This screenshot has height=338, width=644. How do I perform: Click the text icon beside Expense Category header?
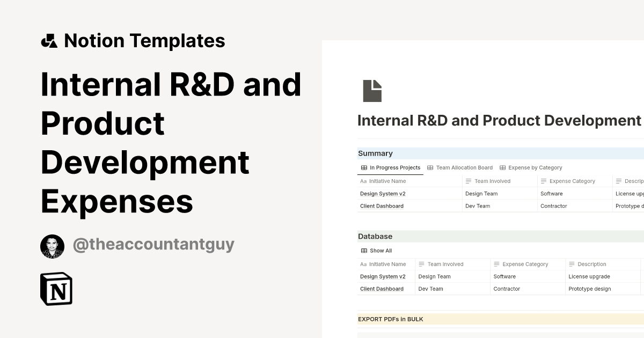tap(544, 181)
